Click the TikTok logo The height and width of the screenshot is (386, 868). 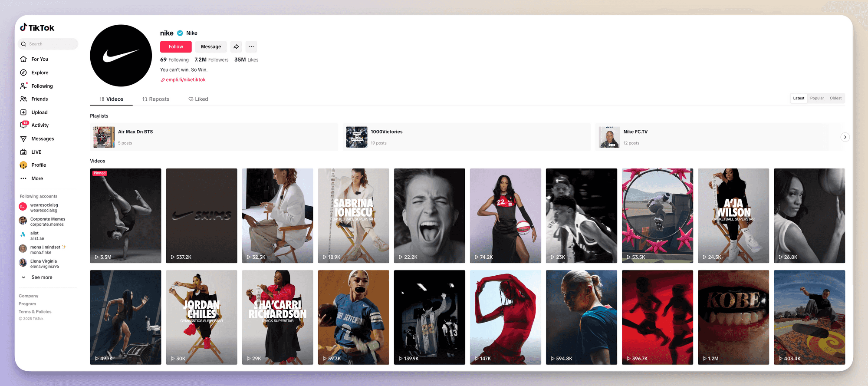point(37,27)
